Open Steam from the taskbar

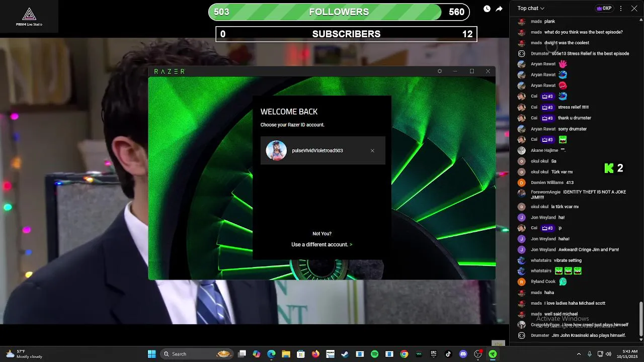tap(345, 354)
